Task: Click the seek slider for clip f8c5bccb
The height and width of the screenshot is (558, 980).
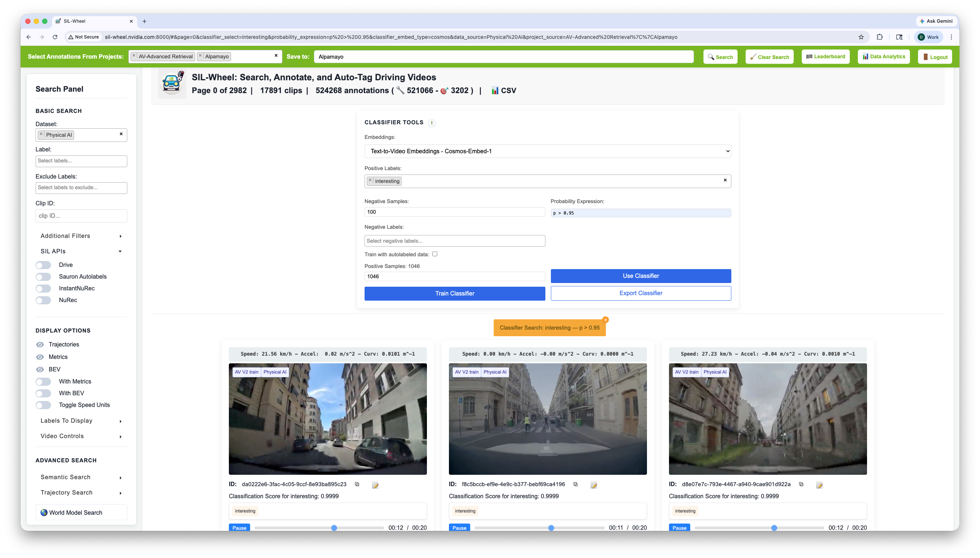Action: pyautogui.click(x=539, y=528)
